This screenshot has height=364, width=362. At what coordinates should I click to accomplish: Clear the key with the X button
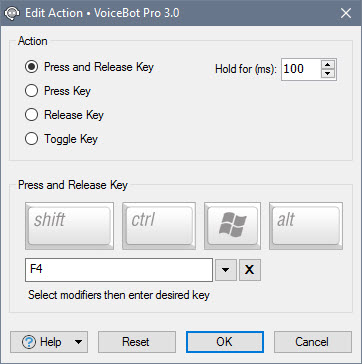tap(250, 270)
